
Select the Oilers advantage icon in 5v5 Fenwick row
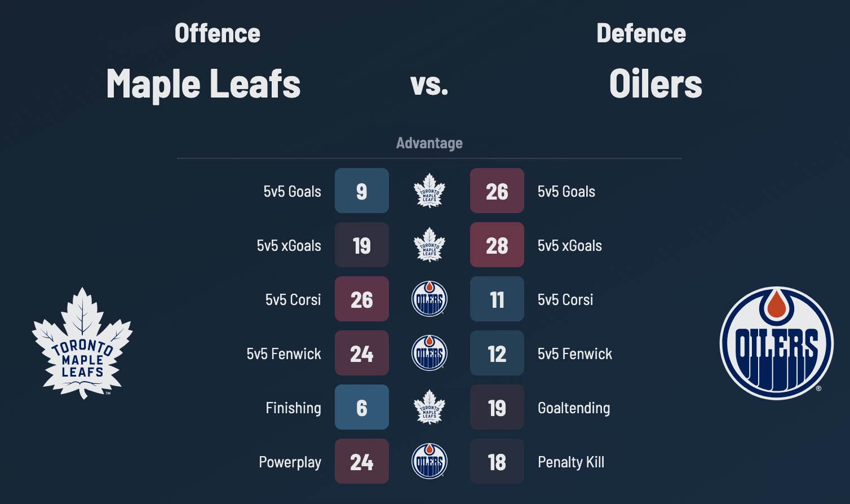[x=430, y=353]
